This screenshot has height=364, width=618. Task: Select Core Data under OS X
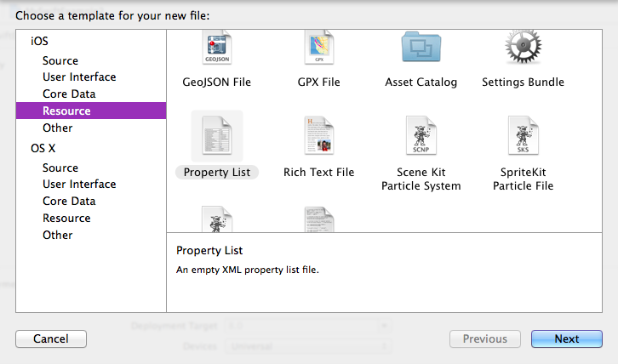(69, 201)
